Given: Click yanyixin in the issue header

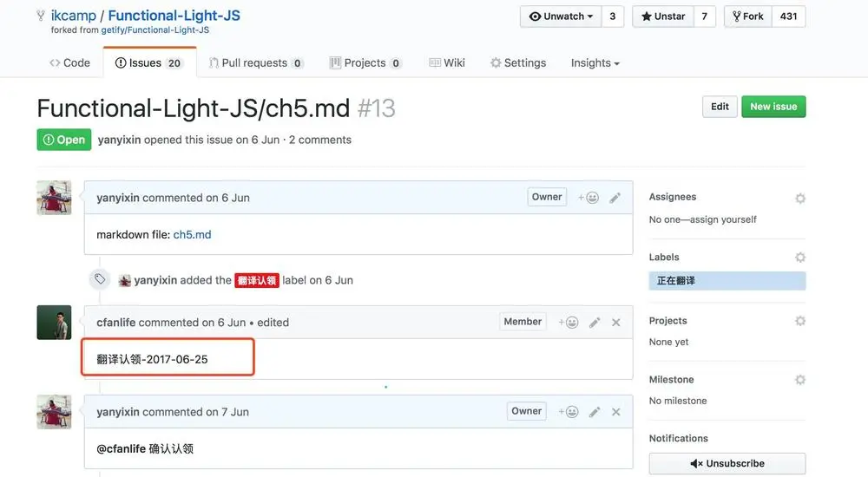Looking at the screenshot, I should pyautogui.click(x=119, y=140).
